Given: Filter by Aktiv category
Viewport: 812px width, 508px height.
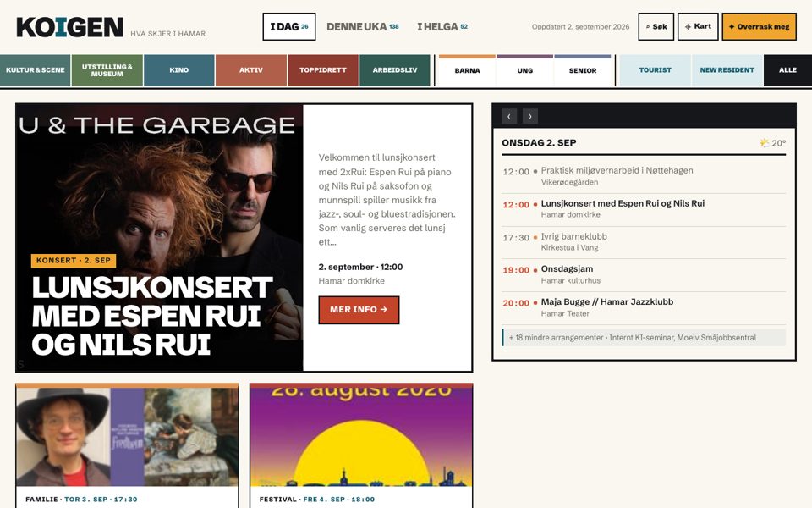Looking at the screenshot, I should pyautogui.click(x=251, y=70).
